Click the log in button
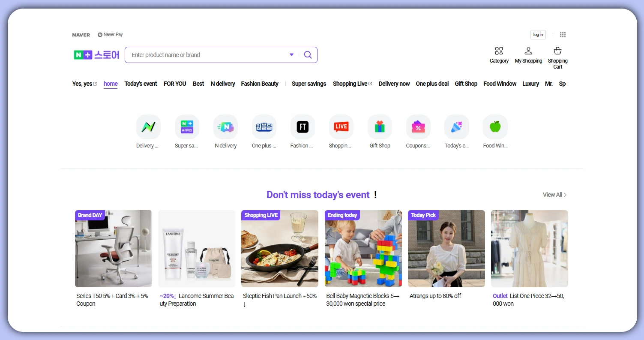The height and width of the screenshot is (340, 644). [538, 34]
